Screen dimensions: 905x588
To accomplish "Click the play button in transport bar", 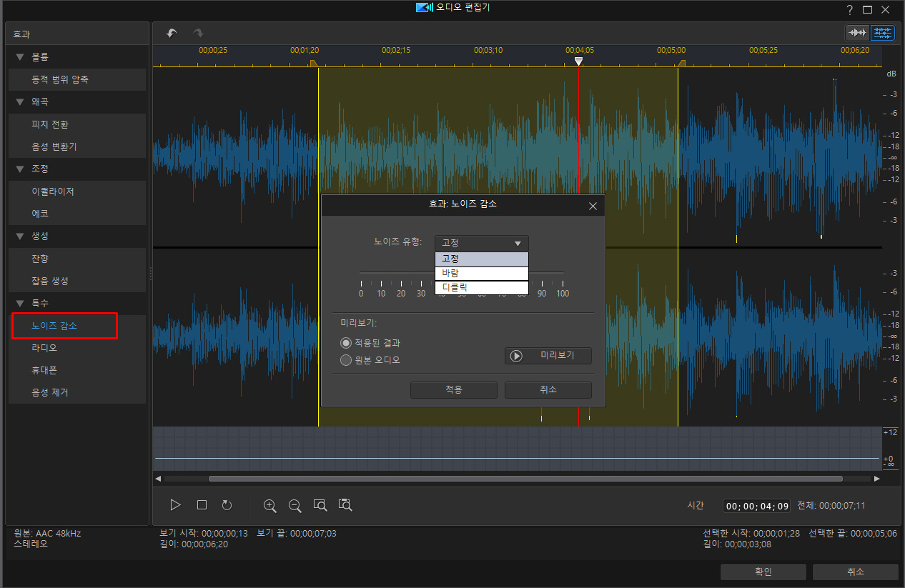I will tap(176, 505).
